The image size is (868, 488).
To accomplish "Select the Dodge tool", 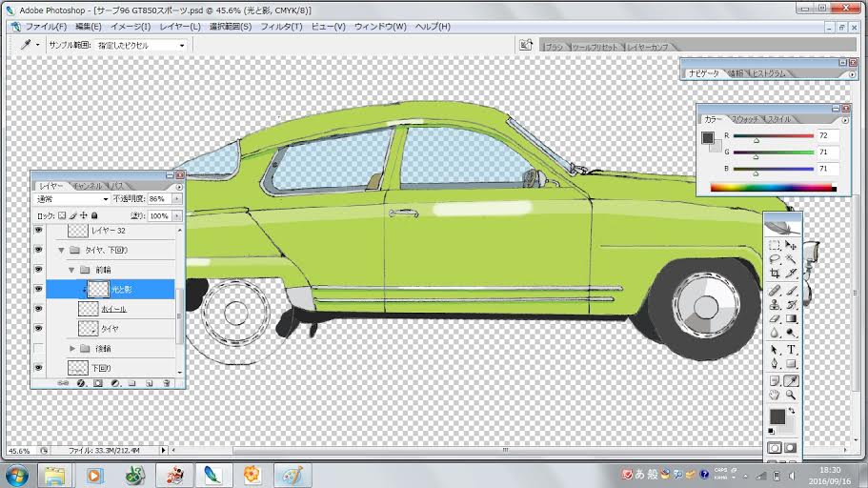I will (791, 333).
